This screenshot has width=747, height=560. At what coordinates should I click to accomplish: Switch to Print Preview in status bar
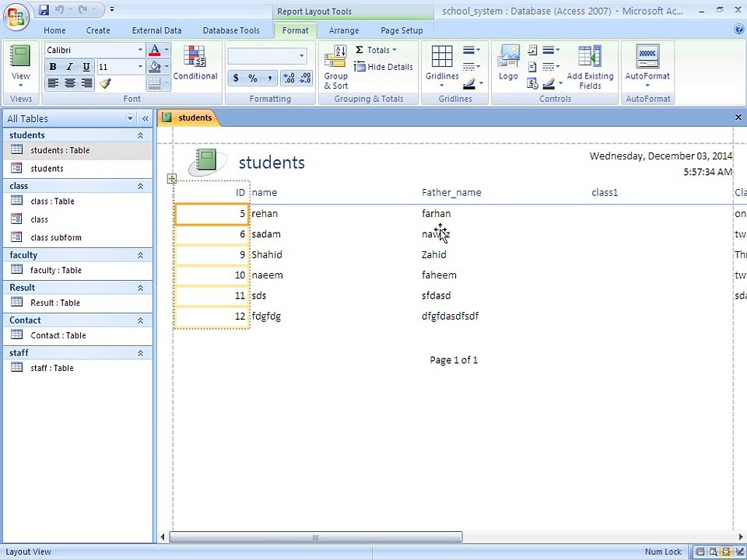(x=714, y=552)
